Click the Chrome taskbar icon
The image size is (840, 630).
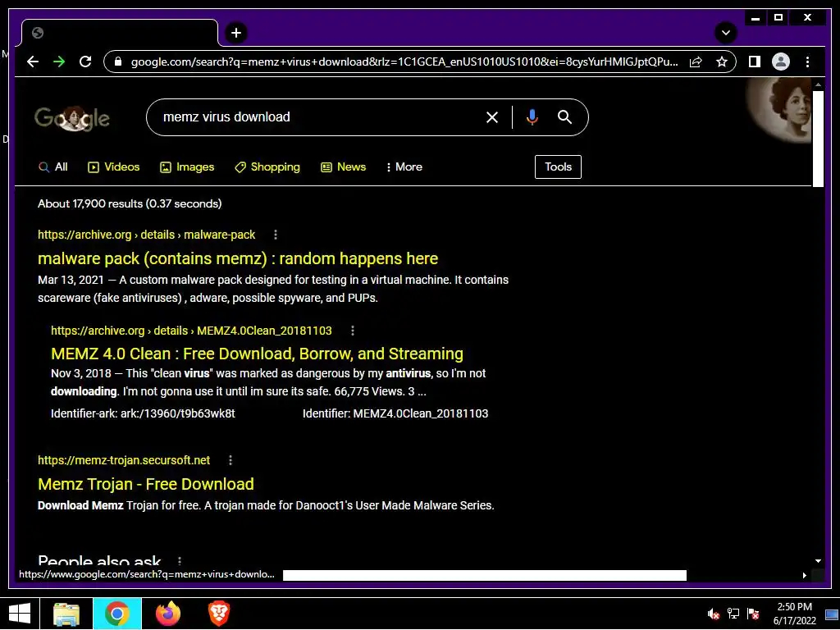117,614
